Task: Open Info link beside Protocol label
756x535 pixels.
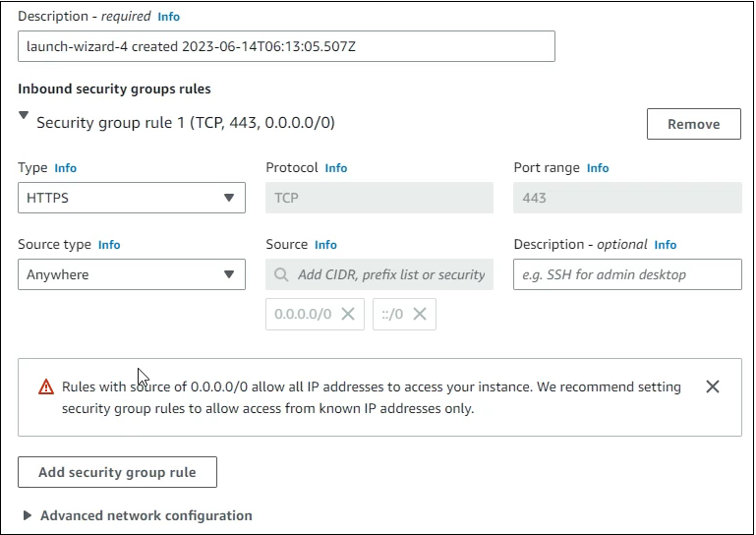Action: click(336, 168)
